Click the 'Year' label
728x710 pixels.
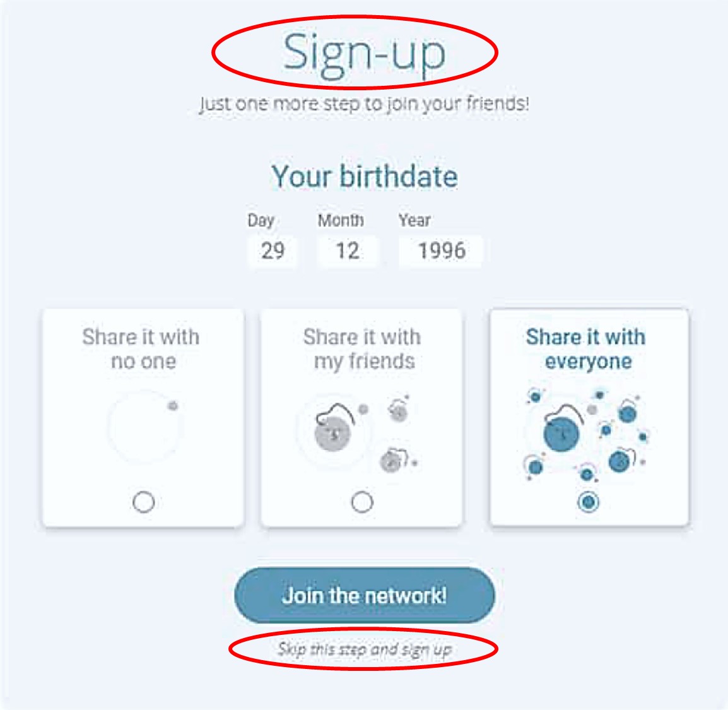pyautogui.click(x=414, y=220)
